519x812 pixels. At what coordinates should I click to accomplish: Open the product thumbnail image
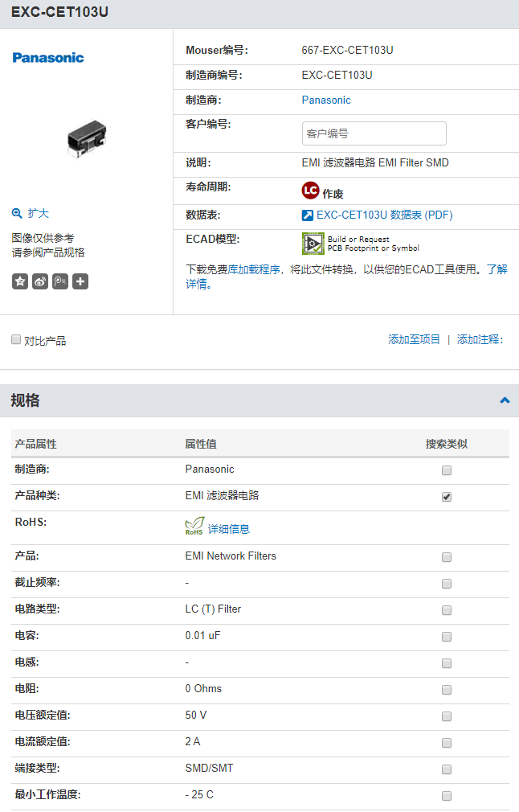87,139
